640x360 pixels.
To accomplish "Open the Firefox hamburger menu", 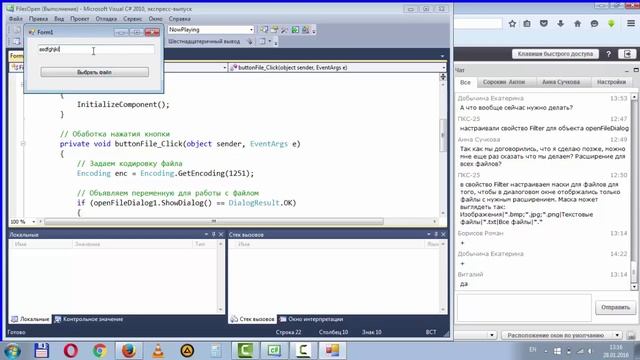I will pos(631,24).
